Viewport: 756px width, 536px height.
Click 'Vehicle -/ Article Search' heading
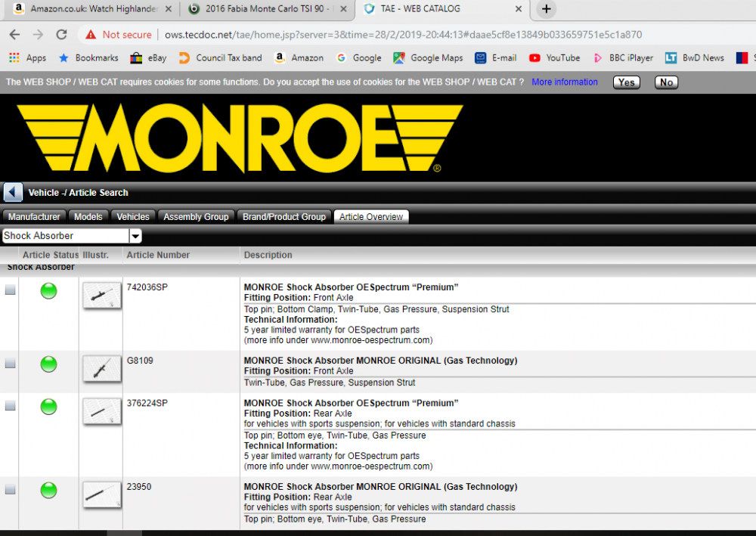pos(78,192)
